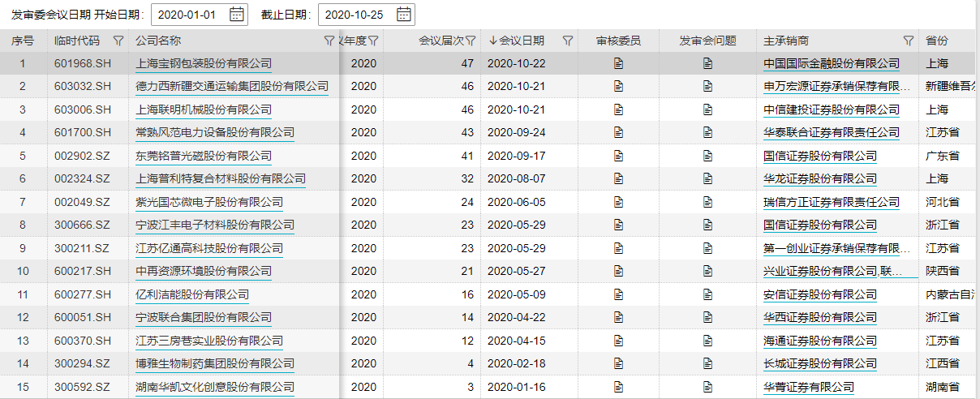Open 发审会问题 document for 002324.SZ row
This screenshot has width=980, height=399.
click(x=707, y=178)
